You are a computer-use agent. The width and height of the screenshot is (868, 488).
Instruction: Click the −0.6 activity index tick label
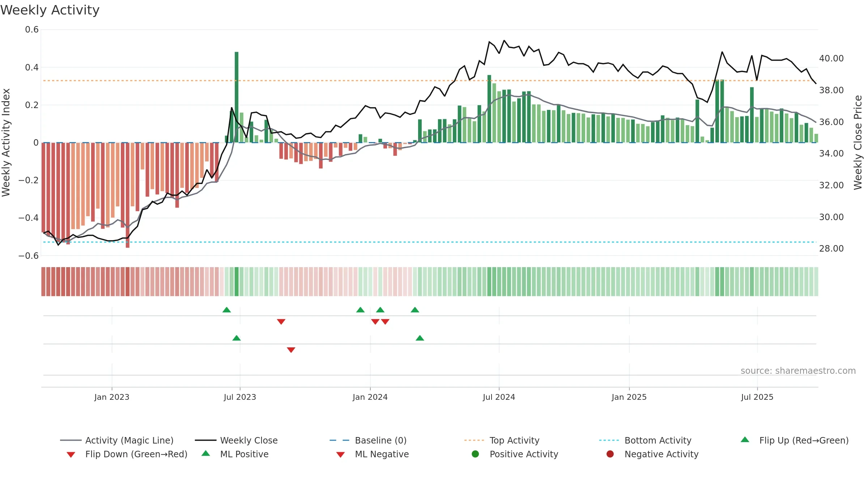(29, 256)
